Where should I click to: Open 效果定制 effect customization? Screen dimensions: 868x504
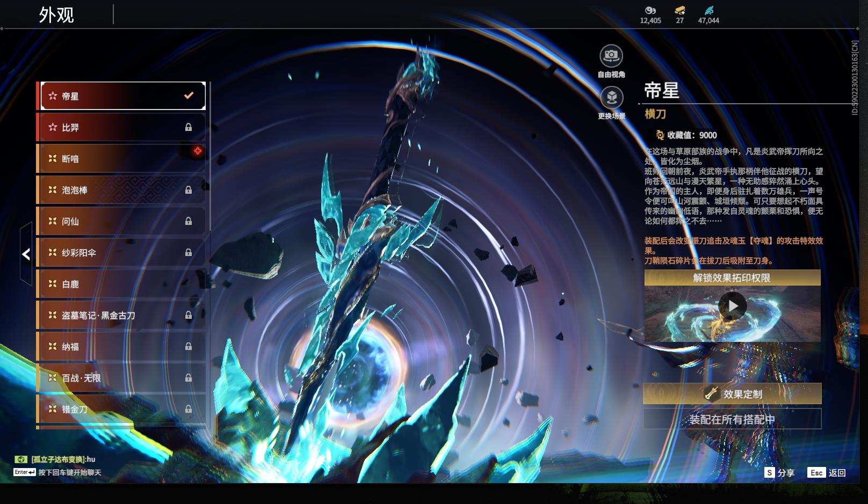click(732, 394)
